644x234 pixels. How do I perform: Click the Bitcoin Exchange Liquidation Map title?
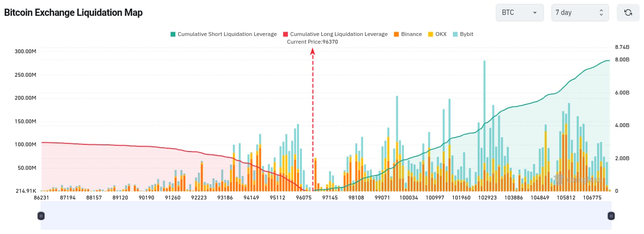[73, 12]
